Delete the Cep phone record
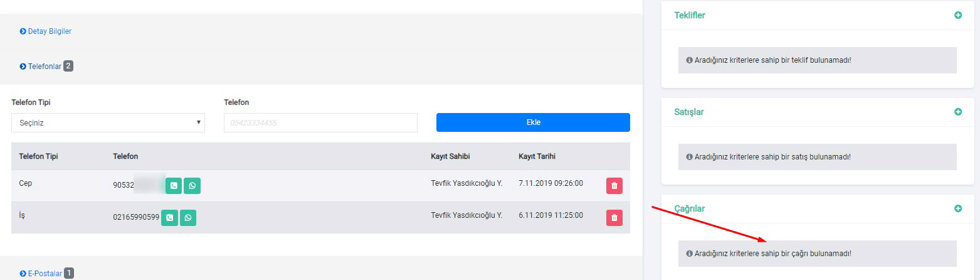The height and width of the screenshot is (280, 980). click(614, 186)
